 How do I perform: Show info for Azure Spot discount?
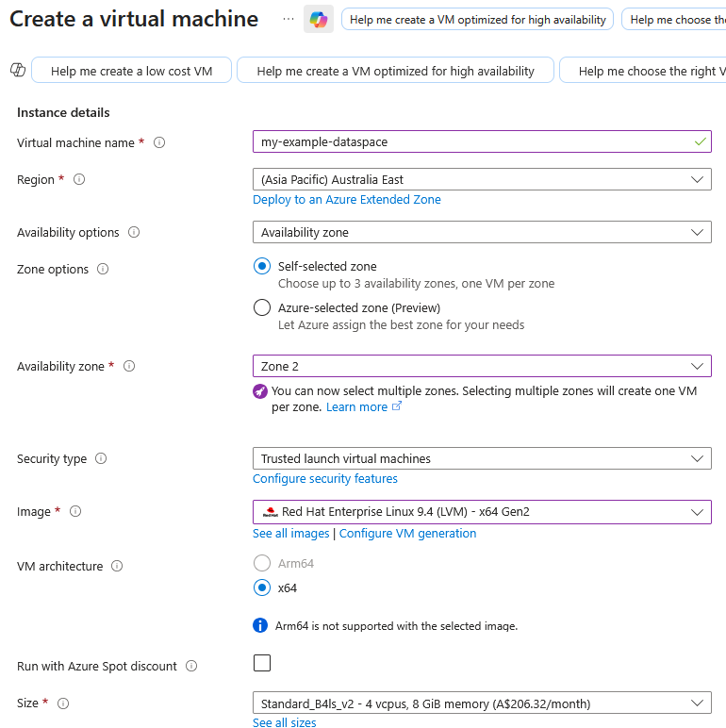pyautogui.click(x=191, y=666)
